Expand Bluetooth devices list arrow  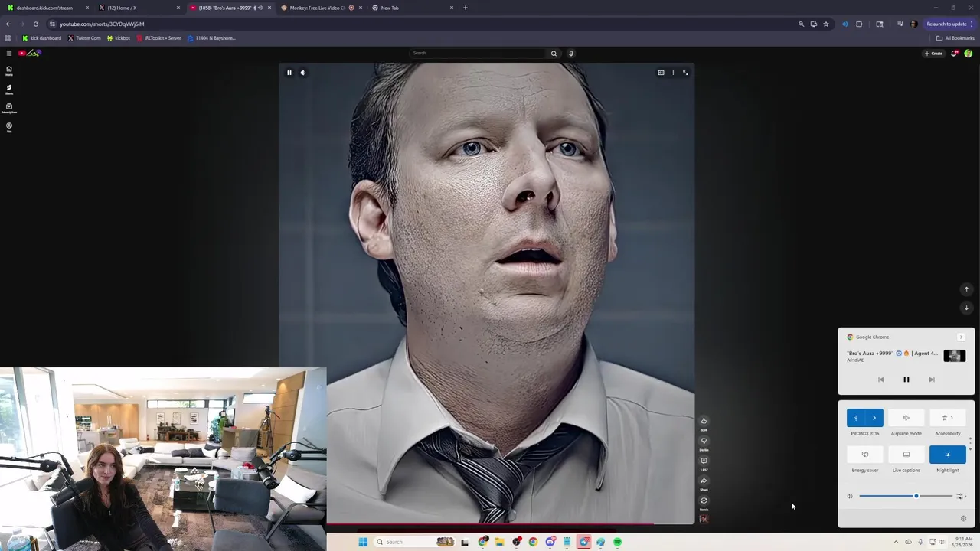pyautogui.click(x=874, y=418)
